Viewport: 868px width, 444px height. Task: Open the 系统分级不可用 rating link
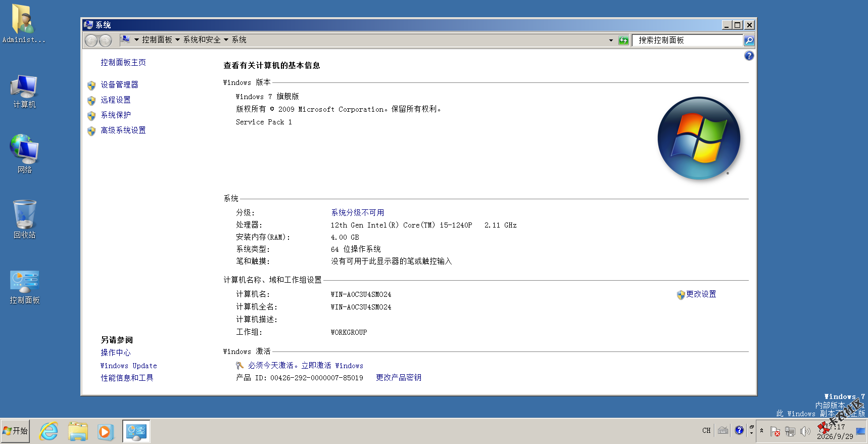coord(357,213)
